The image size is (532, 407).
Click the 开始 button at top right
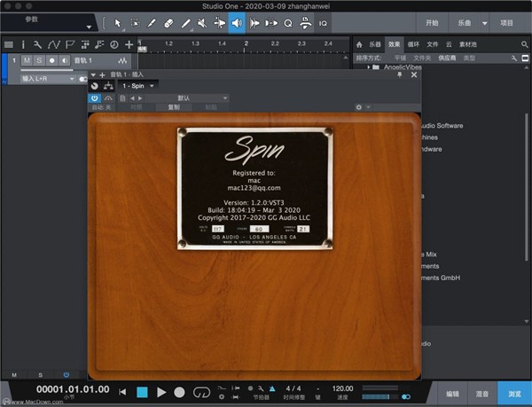[x=431, y=23]
